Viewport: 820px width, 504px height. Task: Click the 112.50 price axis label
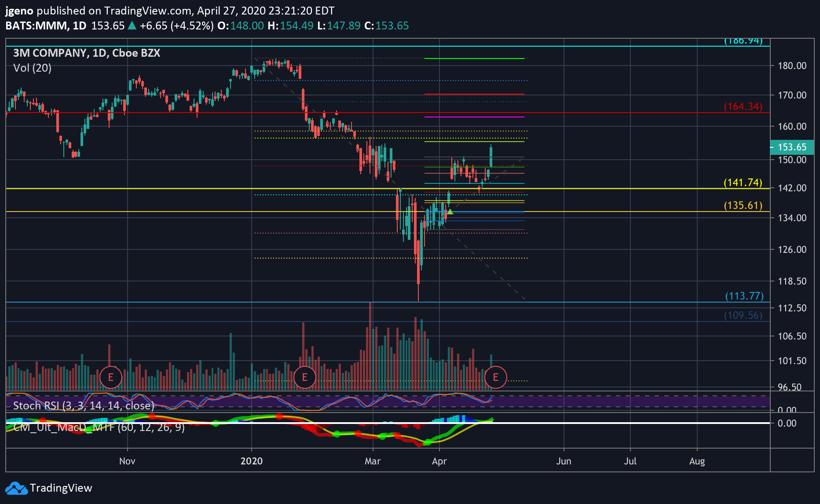click(x=792, y=308)
